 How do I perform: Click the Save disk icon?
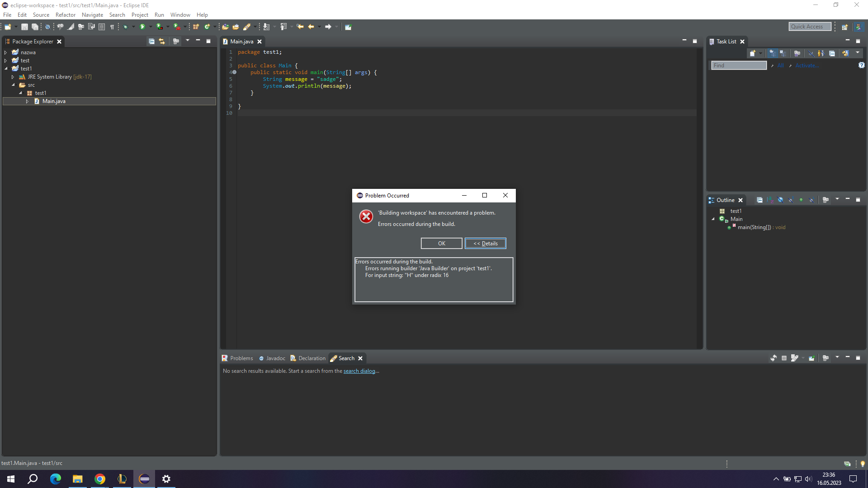tap(24, 27)
